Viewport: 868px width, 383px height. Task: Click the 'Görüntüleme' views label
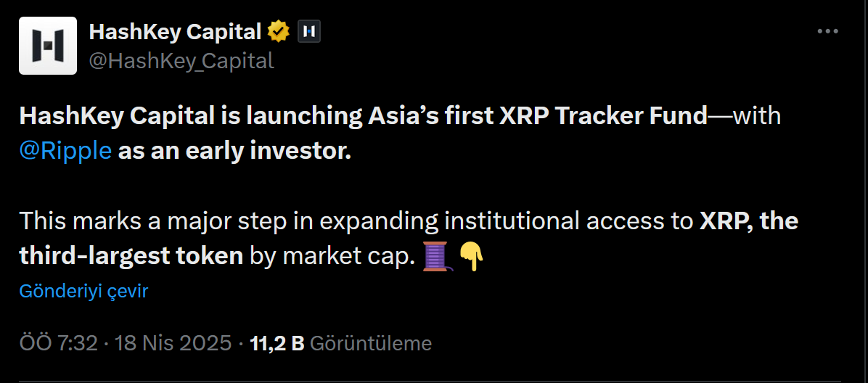point(370,343)
